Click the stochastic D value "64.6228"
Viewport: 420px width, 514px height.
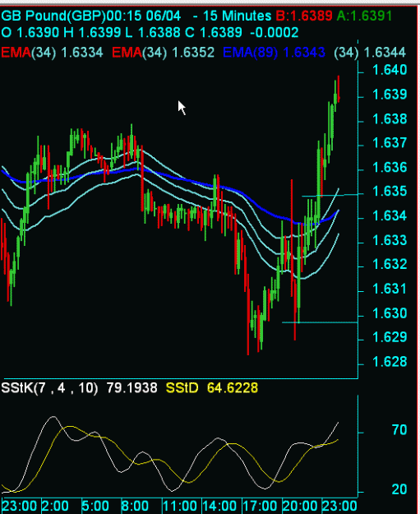click(233, 388)
